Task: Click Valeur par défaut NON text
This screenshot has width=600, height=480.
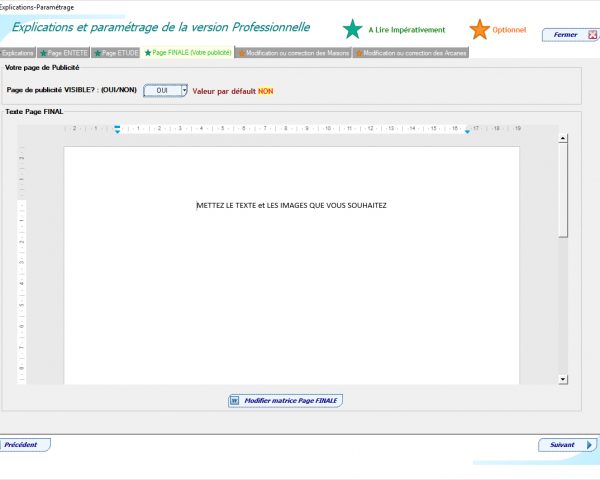Action: 233,91
